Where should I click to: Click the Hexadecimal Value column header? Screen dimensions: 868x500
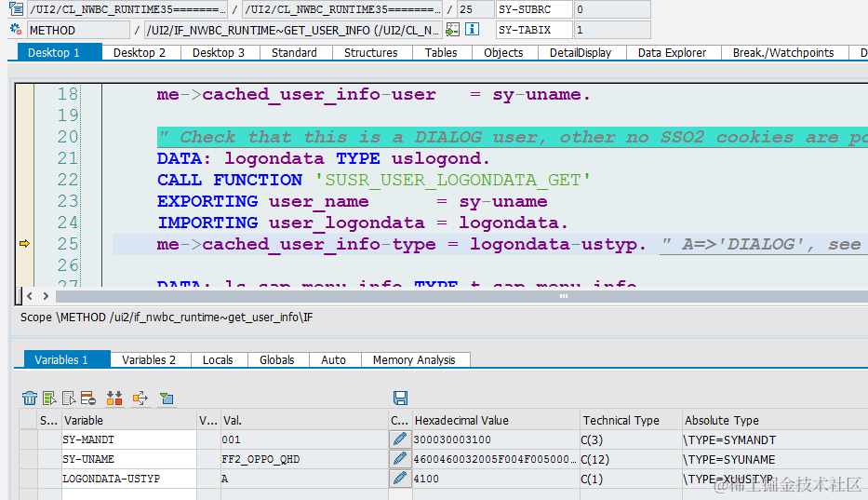click(x=496, y=420)
